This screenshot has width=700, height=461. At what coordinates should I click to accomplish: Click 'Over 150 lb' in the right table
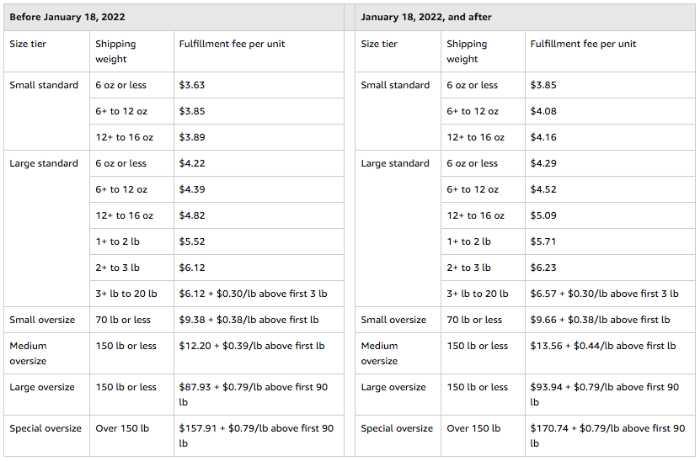click(474, 428)
